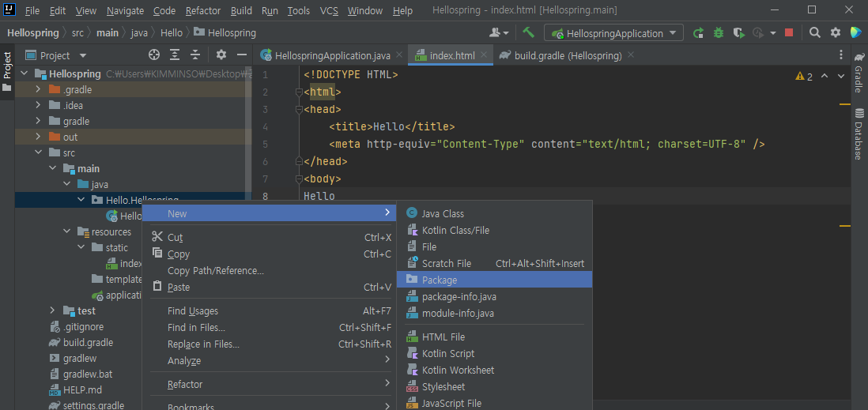Run with coverage shield icon
This screenshot has width=868, height=410.
[738, 33]
